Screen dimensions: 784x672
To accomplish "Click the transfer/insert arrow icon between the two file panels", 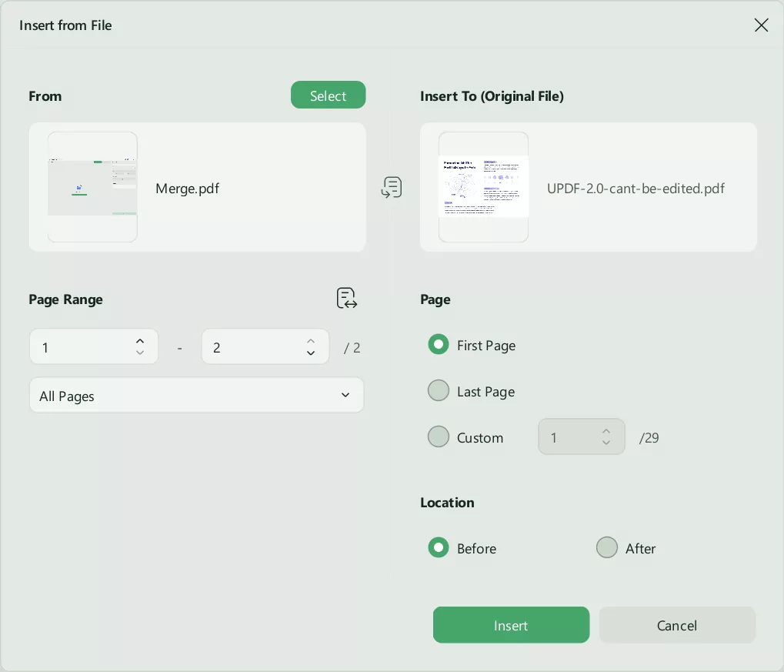I will coord(392,187).
